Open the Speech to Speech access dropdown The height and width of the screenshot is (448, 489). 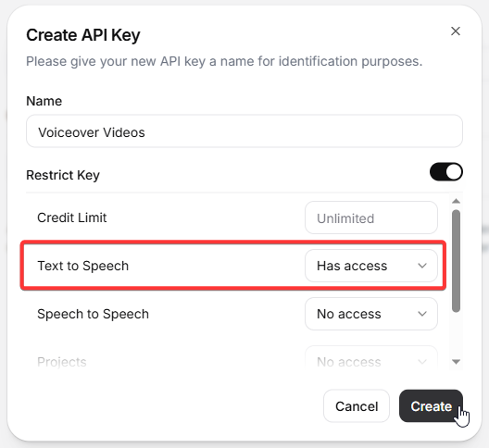click(371, 314)
